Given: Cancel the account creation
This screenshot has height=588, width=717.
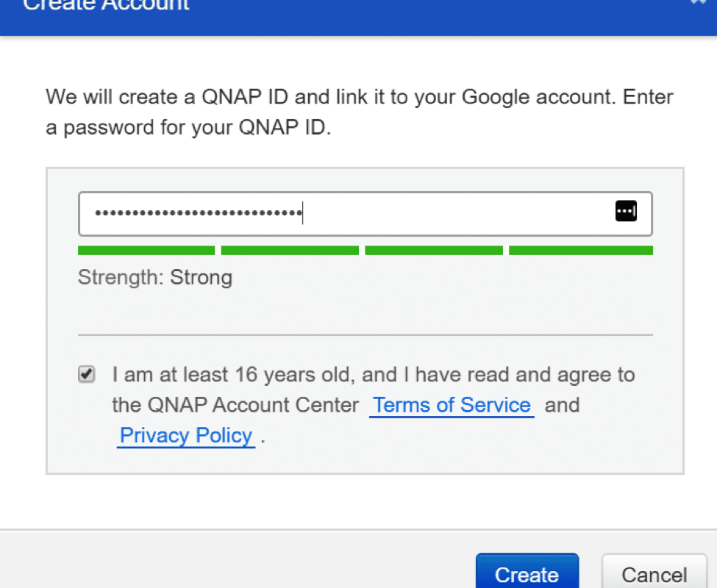Looking at the screenshot, I should click(x=654, y=572).
